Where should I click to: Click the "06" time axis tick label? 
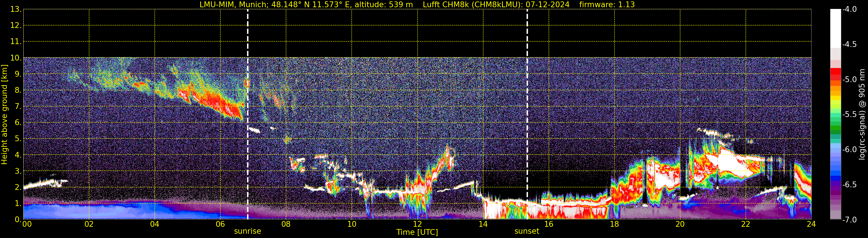point(220,224)
